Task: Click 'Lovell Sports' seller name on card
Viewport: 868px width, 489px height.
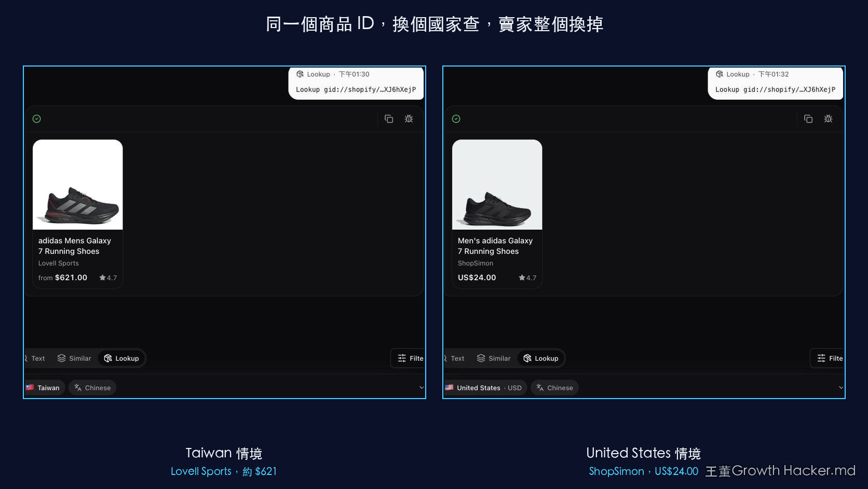Action: click(59, 263)
